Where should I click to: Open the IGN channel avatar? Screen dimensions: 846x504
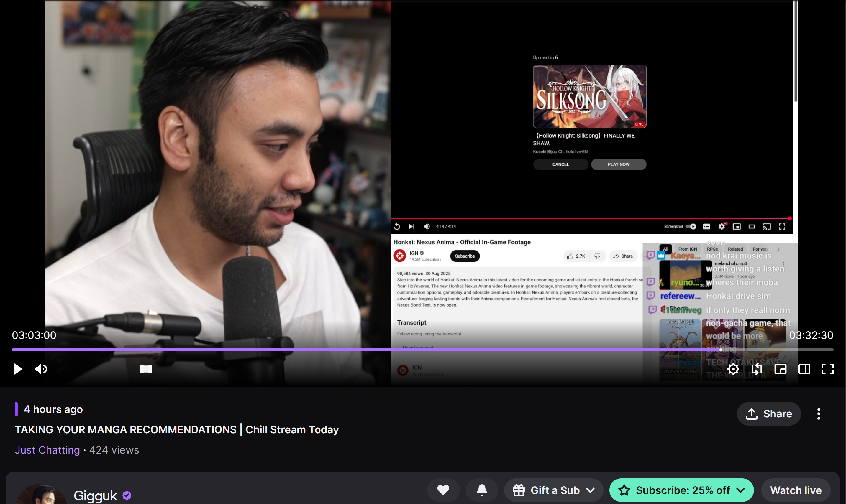[400, 256]
